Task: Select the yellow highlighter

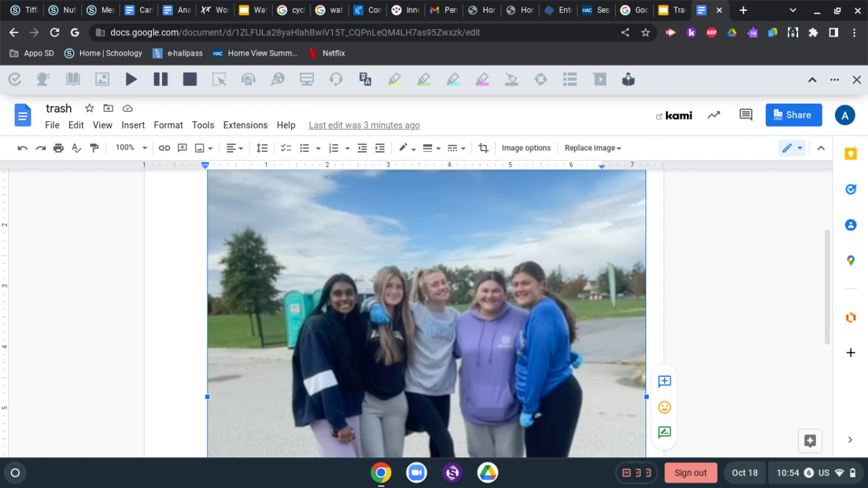Action: point(395,79)
